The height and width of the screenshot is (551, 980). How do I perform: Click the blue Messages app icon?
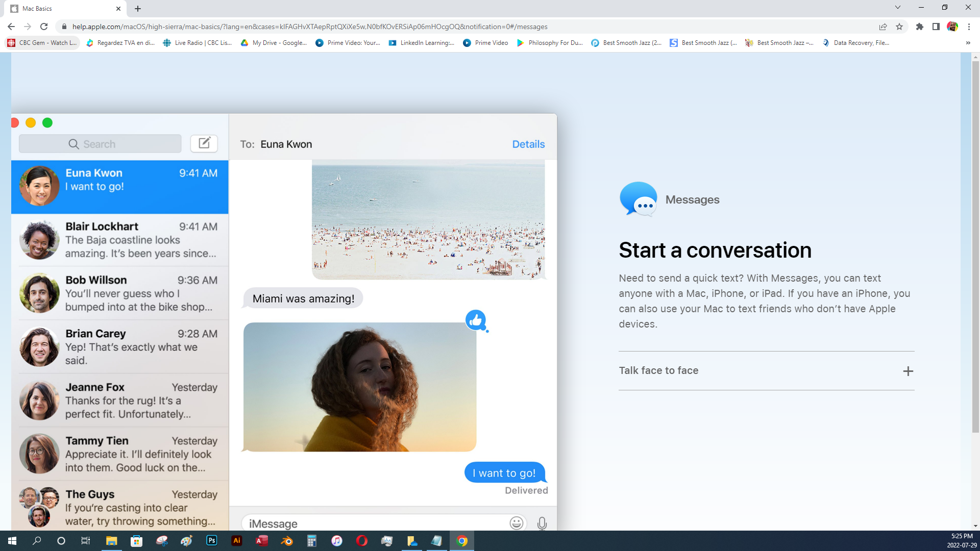tap(638, 199)
